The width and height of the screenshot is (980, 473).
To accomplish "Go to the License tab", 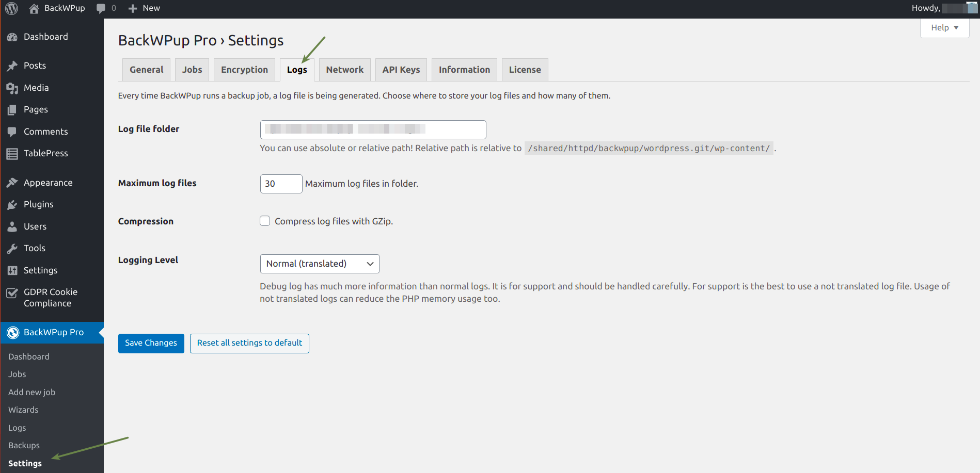I will pyautogui.click(x=525, y=70).
